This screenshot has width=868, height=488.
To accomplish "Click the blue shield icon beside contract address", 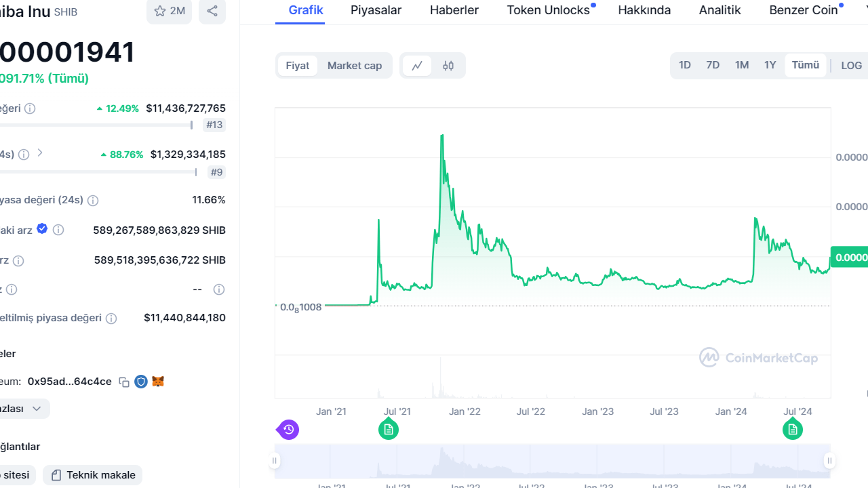I will tap(141, 382).
